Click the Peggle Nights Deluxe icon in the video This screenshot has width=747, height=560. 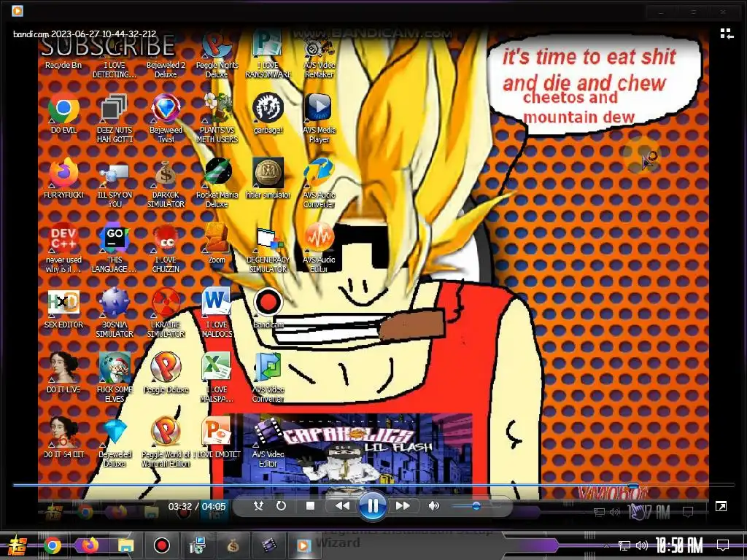[x=217, y=52]
